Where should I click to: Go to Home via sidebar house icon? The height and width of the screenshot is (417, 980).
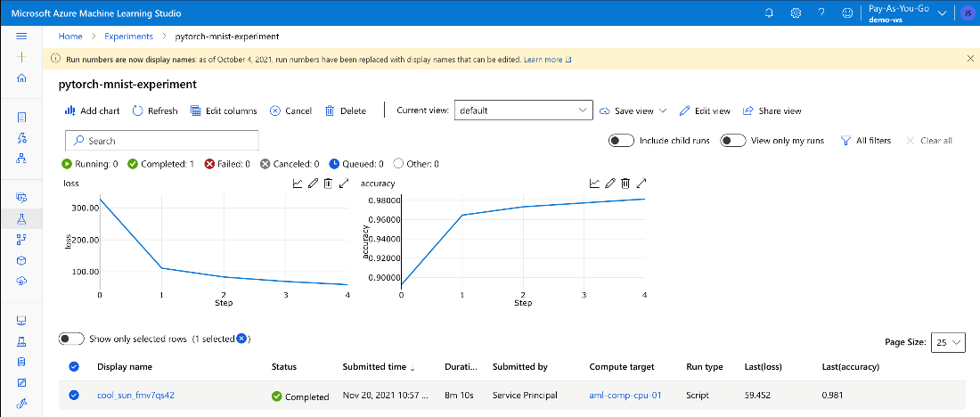click(21, 78)
